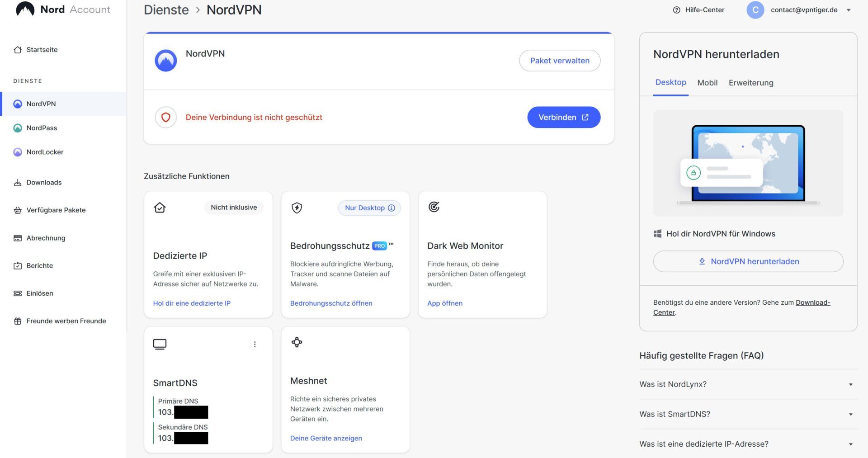Open Abrechnung in the sidebar
The image size is (868, 458).
[x=63, y=238]
